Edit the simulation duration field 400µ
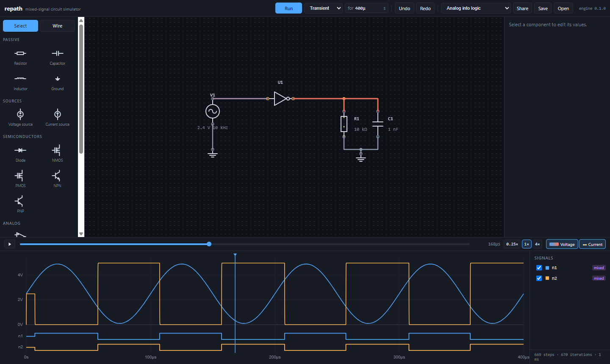 coord(366,8)
